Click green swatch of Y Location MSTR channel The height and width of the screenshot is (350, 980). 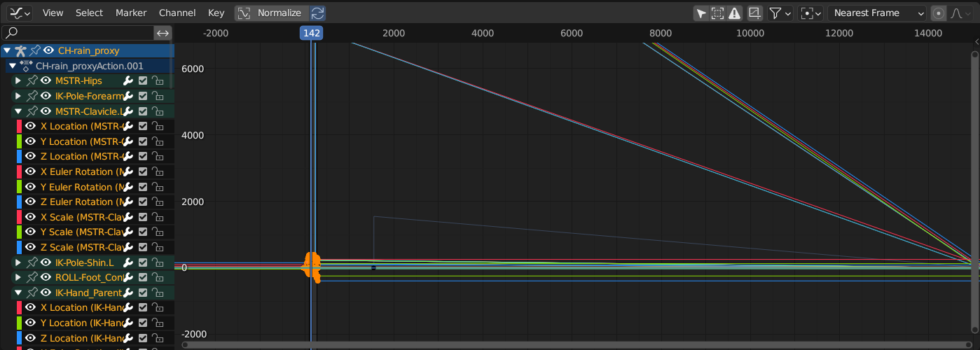[x=20, y=141]
